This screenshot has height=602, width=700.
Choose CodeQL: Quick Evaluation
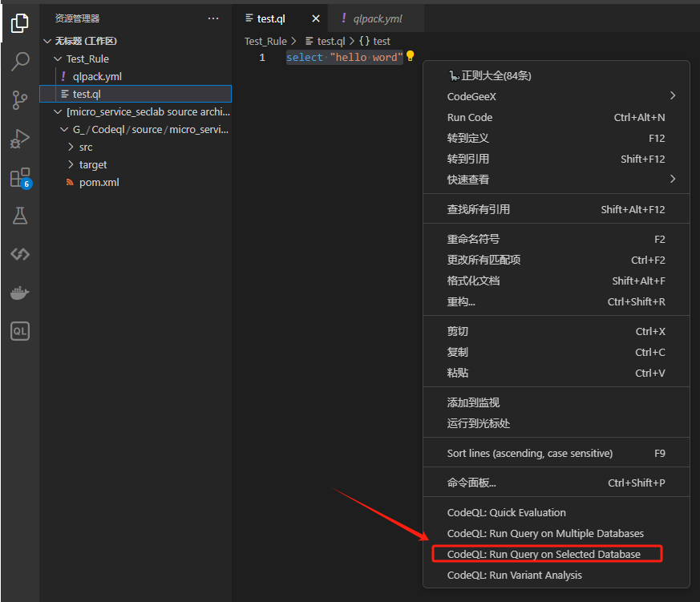[x=556, y=512]
